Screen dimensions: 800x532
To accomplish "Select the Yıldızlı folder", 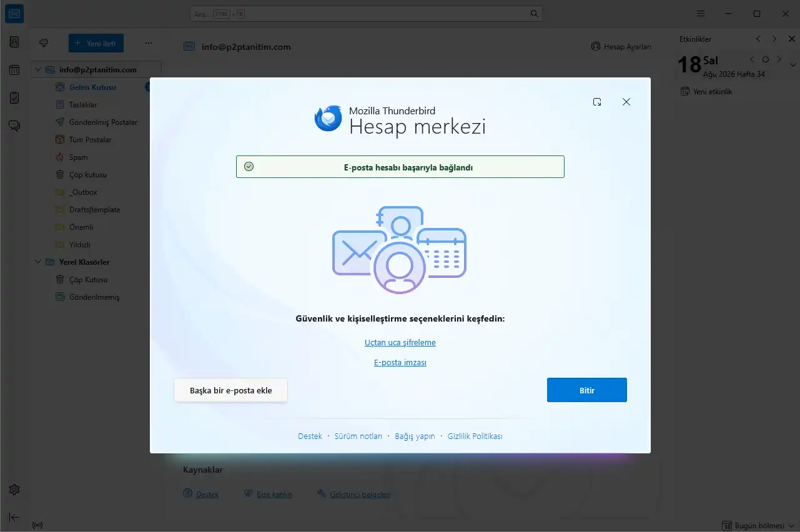I will point(79,245).
